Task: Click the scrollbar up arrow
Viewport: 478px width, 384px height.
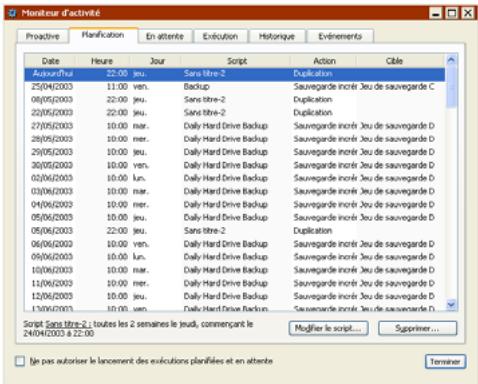Action: [x=451, y=60]
